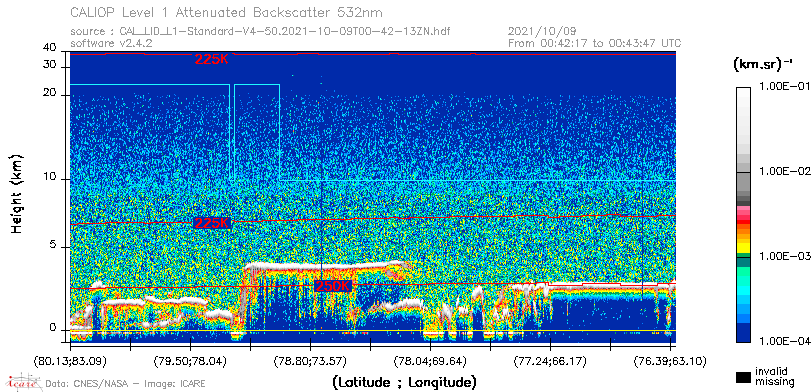Click the software v2.4.2 text
811x392 pixels.
[x=111, y=43]
